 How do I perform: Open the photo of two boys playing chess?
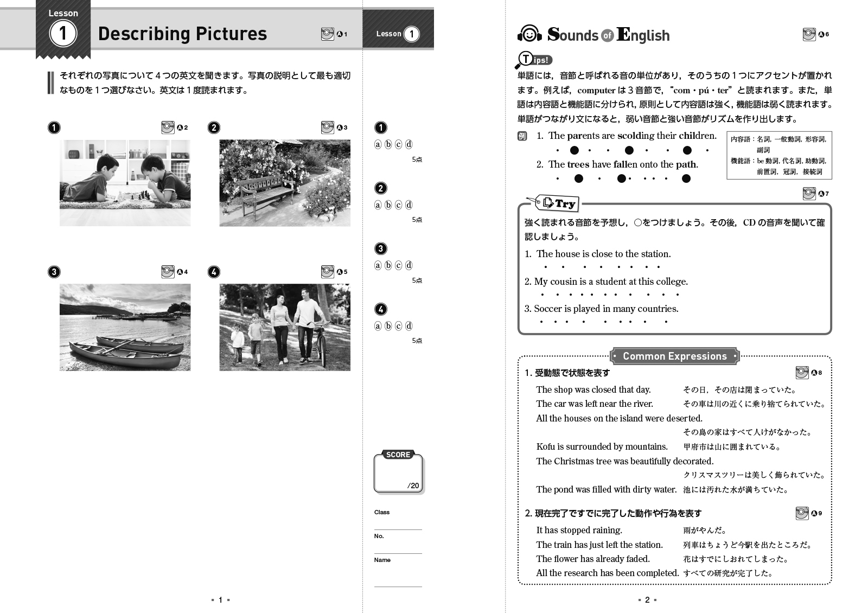(125, 183)
